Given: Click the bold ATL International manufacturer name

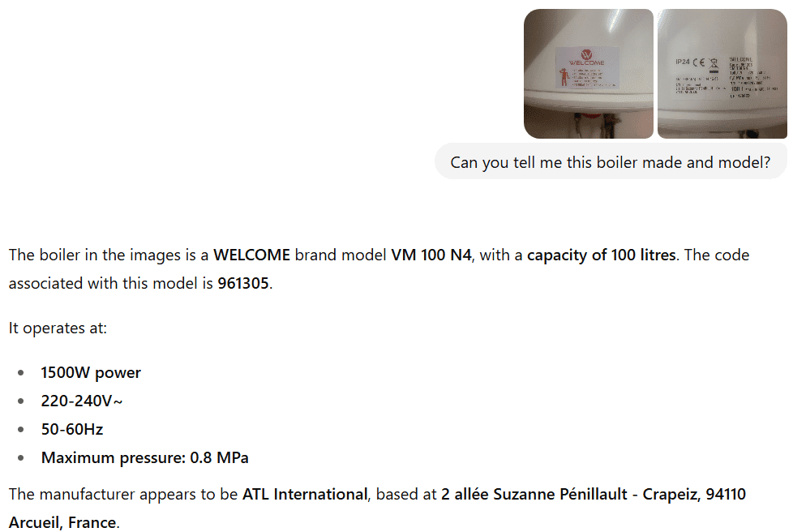Looking at the screenshot, I should point(305,494).
